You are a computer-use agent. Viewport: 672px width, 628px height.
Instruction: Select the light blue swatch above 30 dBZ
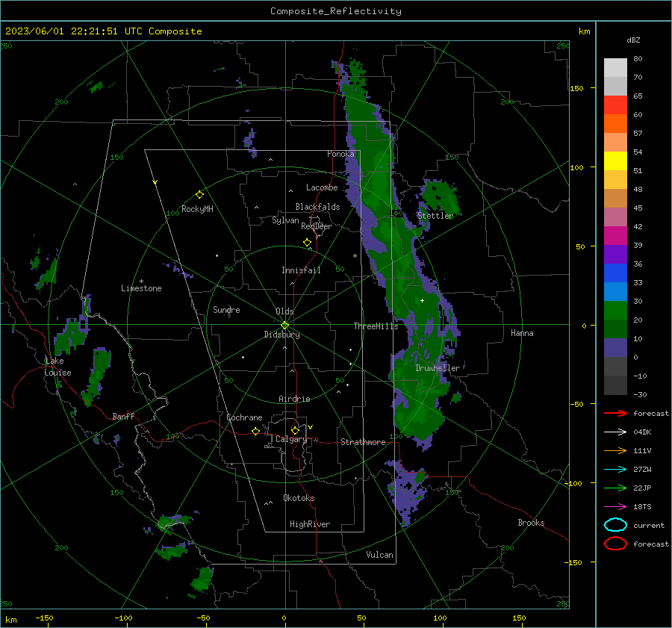click(615, 292)
